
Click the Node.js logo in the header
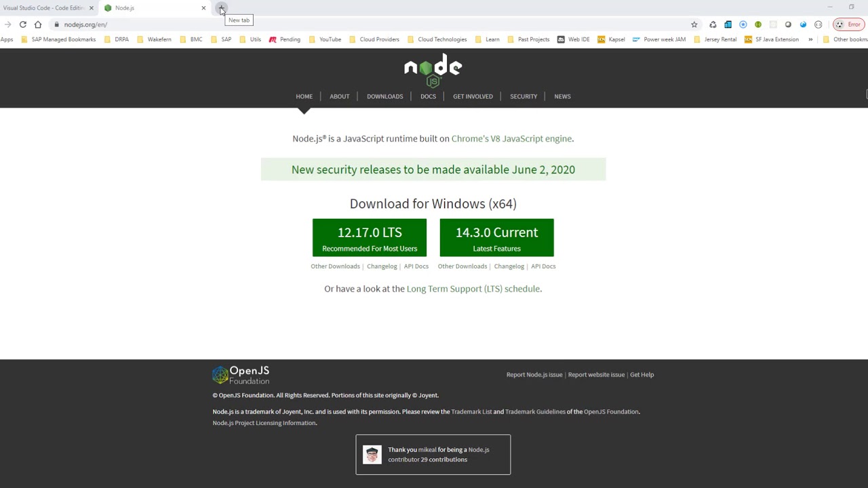(x=433, y=70)
